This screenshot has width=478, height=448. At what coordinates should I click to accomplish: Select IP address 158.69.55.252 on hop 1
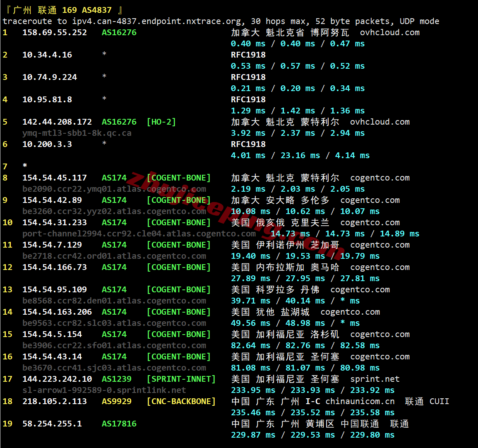coord(55,32)
